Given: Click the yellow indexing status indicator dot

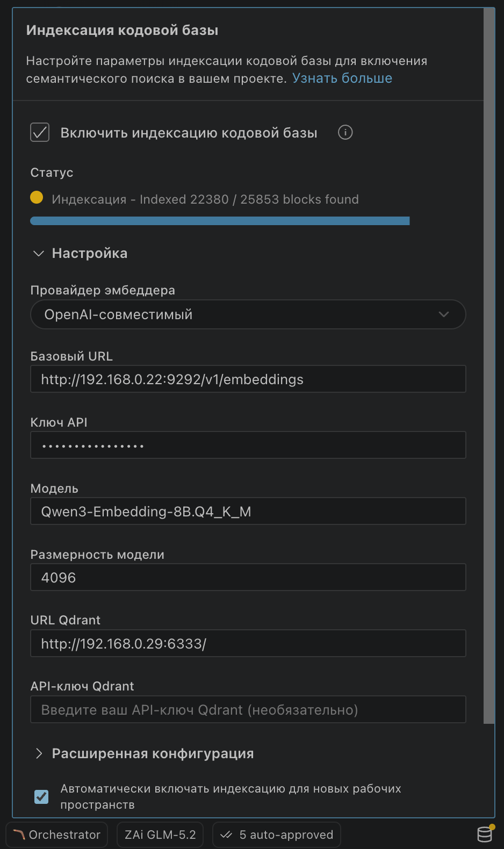Looking at the screenshot, I should [37, 198].
